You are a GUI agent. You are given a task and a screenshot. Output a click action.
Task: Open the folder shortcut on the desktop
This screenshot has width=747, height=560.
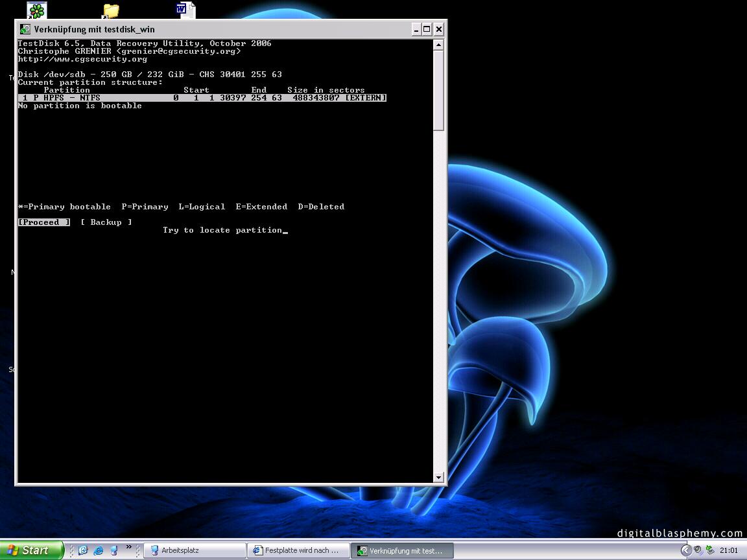pyautogui.click(x=110, y=10)
